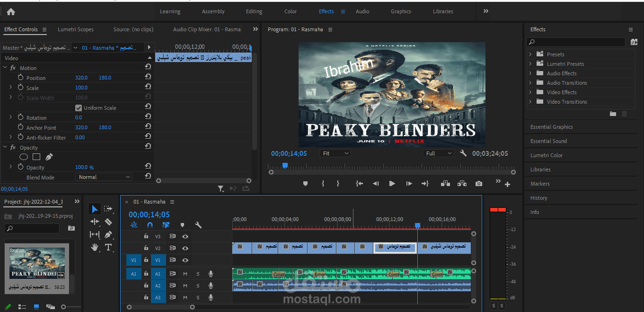Select the Hand tool
The image size is (644, 312).
(95, 247)
